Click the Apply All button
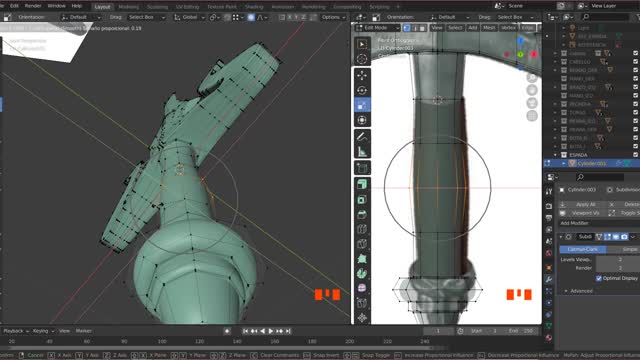The width and height of the screenshot is (640, 360). point(583,204)
